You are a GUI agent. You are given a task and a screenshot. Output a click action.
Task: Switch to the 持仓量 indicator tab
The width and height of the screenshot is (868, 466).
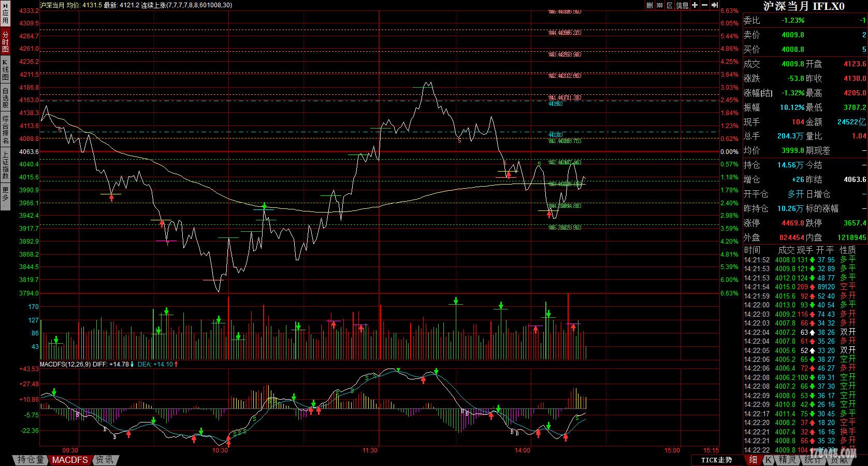[31, 460]
